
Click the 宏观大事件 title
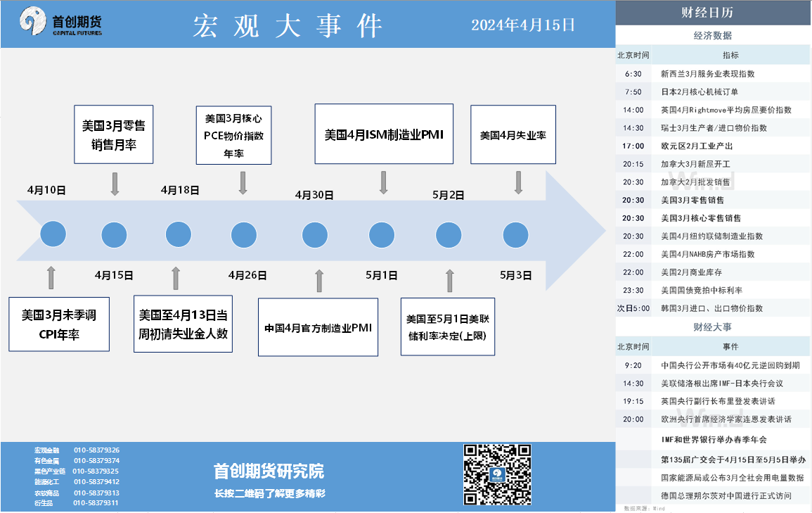tap(288, 25)
